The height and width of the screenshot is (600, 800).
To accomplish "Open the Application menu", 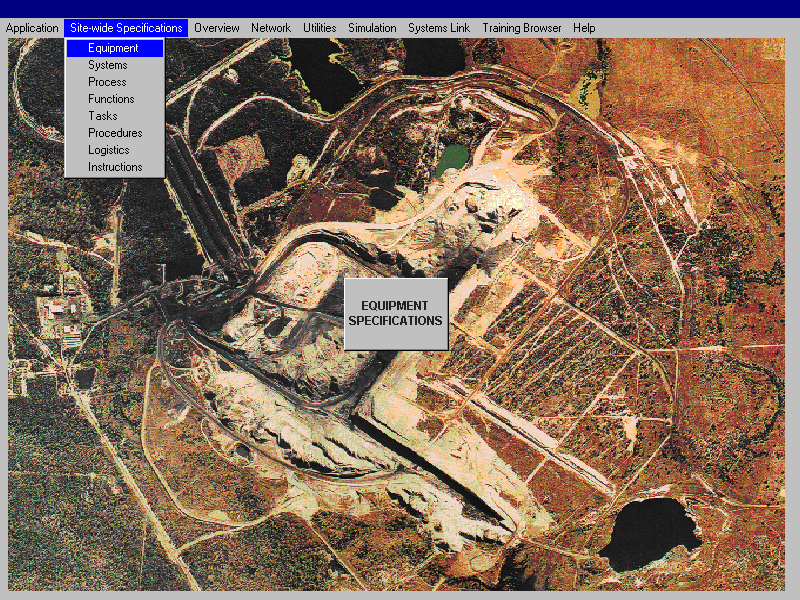I will click(x=32, y=28).
